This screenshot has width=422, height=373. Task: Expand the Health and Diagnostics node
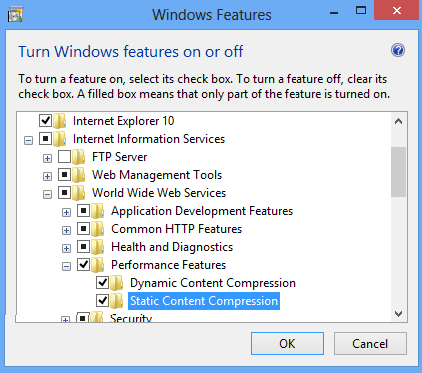point(67,248)
